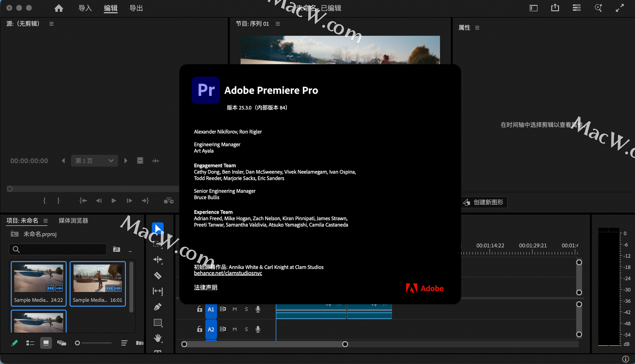Viewport: 635px width, 364px height.
Task: Select the Hand tool
Action: (x=158, y=338)
